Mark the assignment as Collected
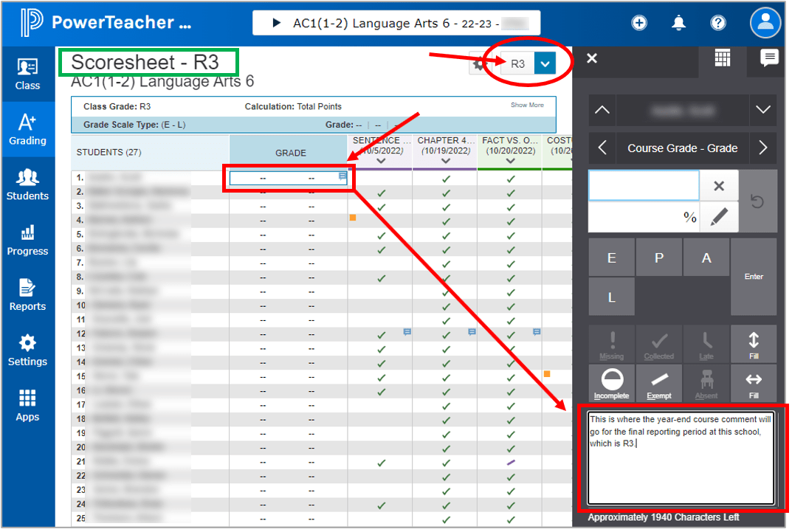 [x=659, y=344]
